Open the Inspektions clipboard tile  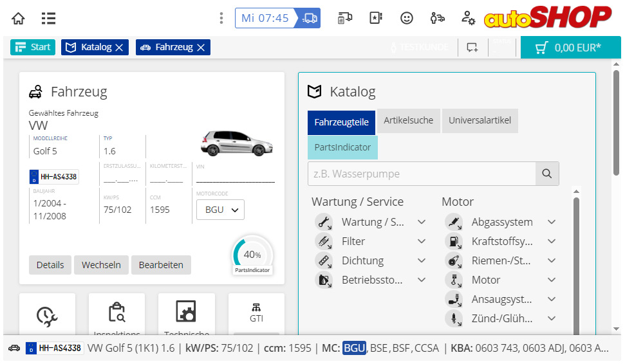(x=117, y=314)
